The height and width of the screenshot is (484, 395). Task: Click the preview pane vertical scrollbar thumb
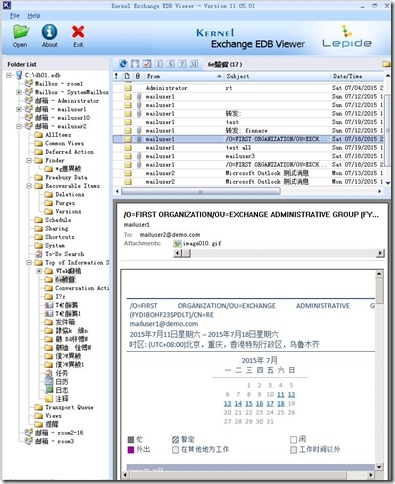(379, 290)
